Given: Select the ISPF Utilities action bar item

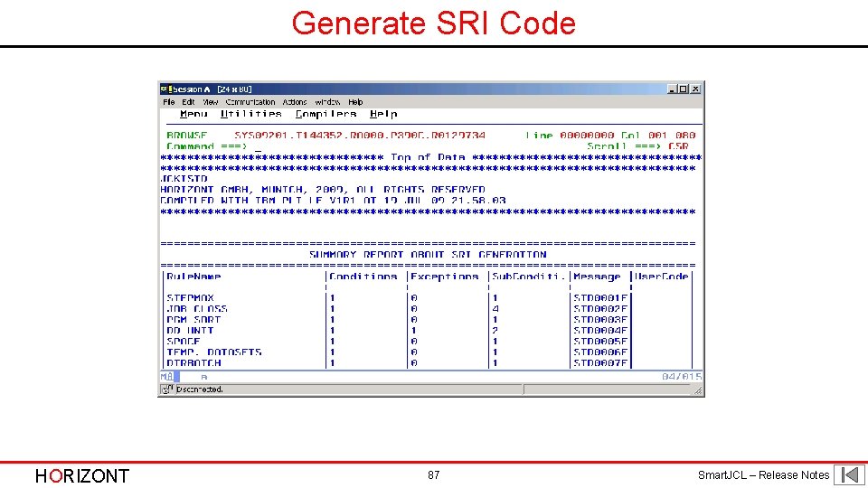Looking at the screenshot, I should pyautogui.click(x=251, y=114).
